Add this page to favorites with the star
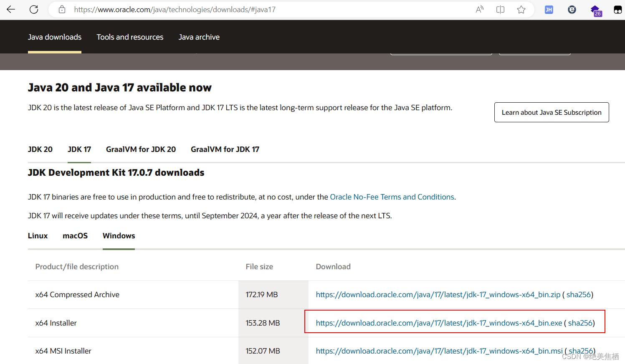 pyautogui.click(x=521, y=9)
